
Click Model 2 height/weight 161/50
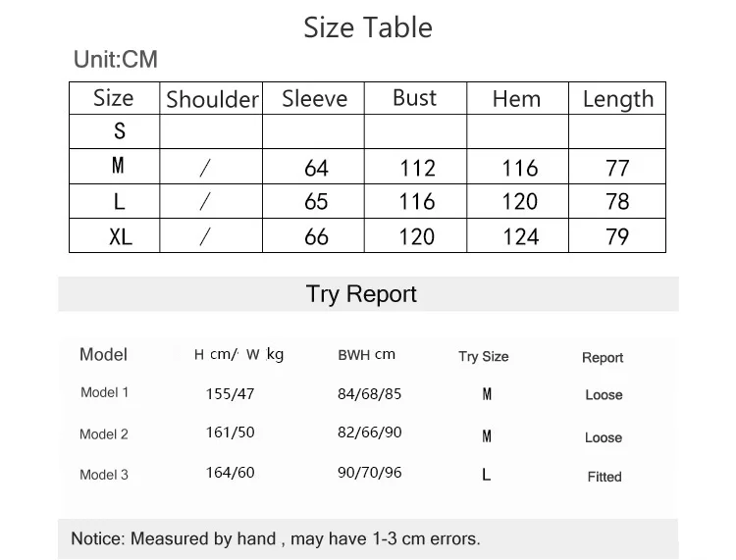pyautogui.click(x=230, y=432)
